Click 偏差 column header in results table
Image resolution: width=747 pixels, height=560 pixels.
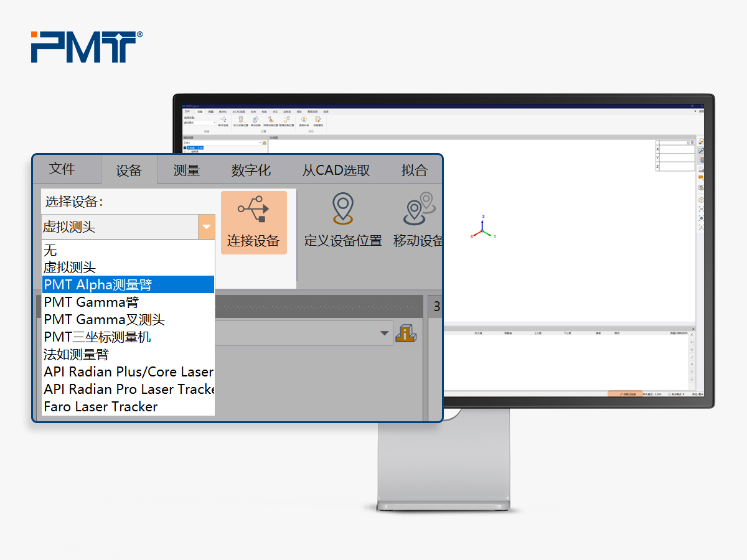(x=598, y=334)
